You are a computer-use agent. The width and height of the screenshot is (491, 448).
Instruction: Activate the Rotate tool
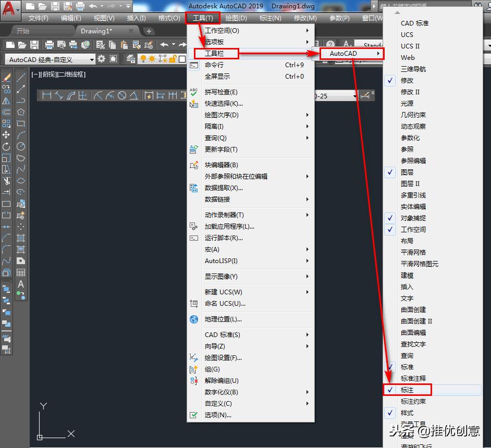click(6, 146)
